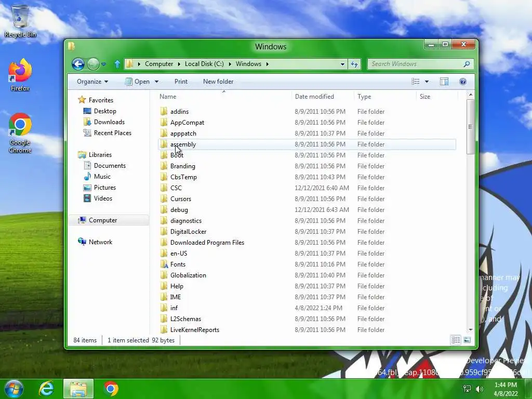
Task: Switch to large icons view in status bar
Action: pos(467,340)
